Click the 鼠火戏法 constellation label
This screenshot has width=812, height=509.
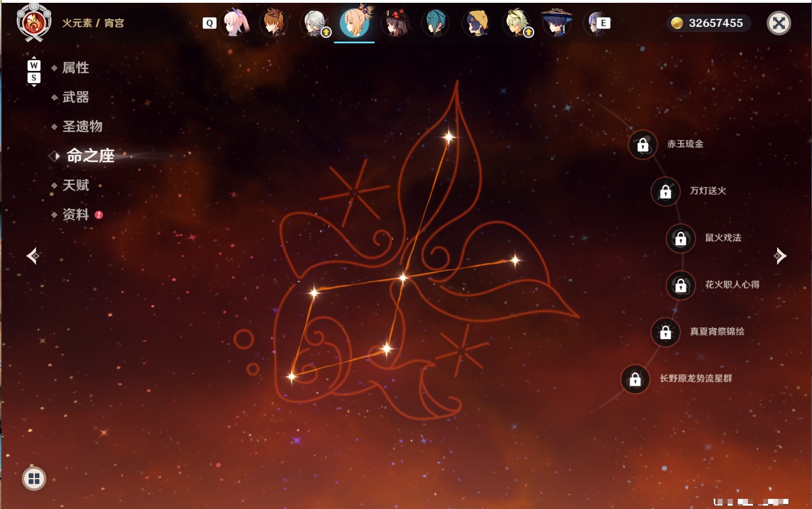coord(723,238)
